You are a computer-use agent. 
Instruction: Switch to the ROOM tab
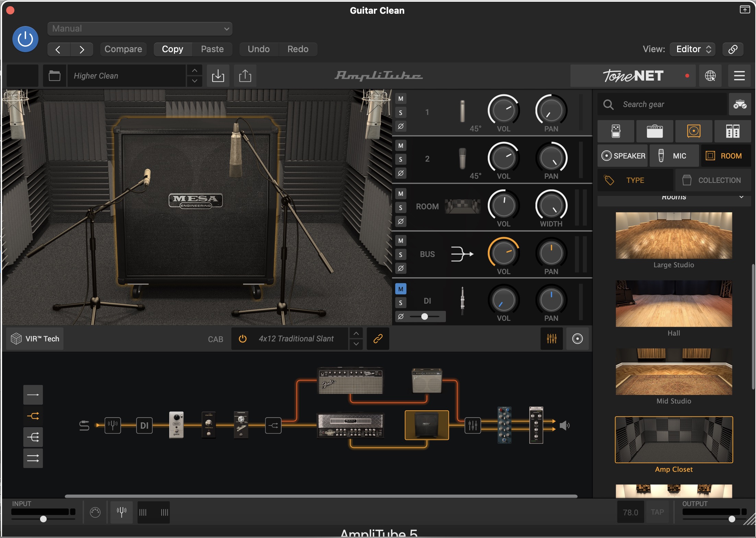[726, 156]
